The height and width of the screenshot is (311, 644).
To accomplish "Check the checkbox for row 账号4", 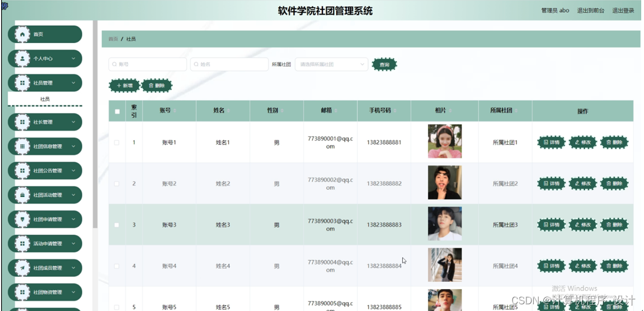I will [116, 266].
